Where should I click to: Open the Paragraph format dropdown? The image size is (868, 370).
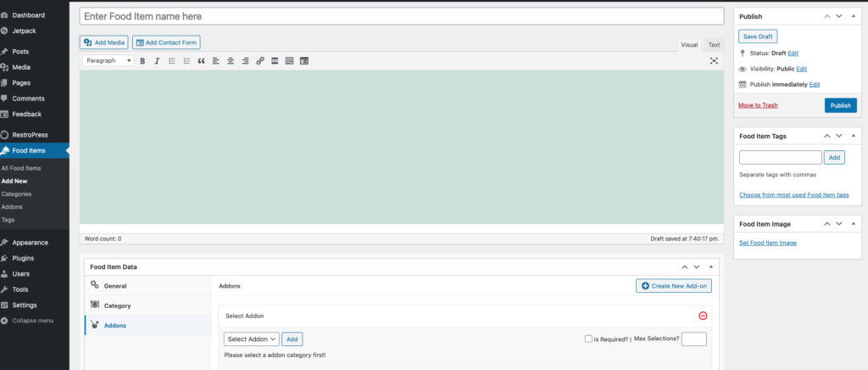(108, 61)
